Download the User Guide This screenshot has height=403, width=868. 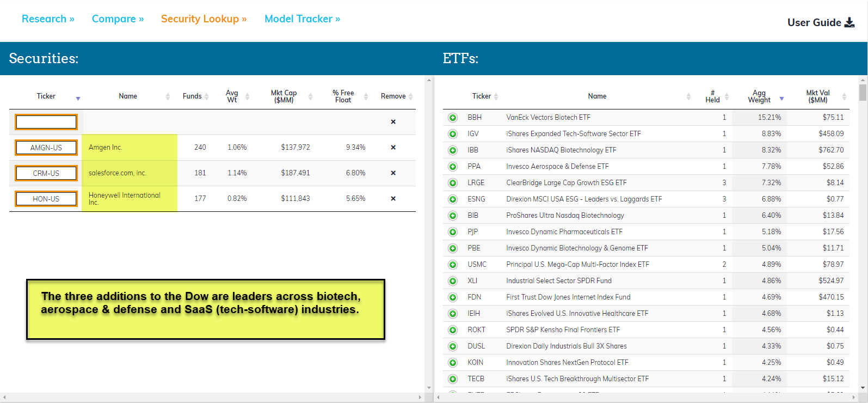point(821,22)
